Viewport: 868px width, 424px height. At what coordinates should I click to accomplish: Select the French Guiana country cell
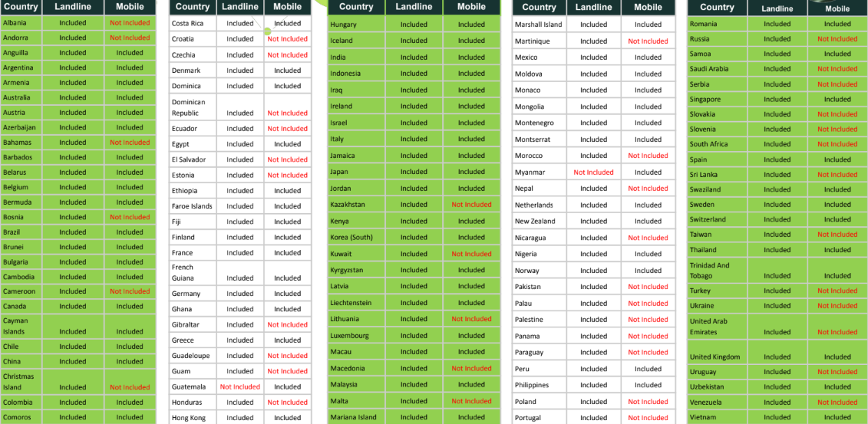[x=183, y=273]
